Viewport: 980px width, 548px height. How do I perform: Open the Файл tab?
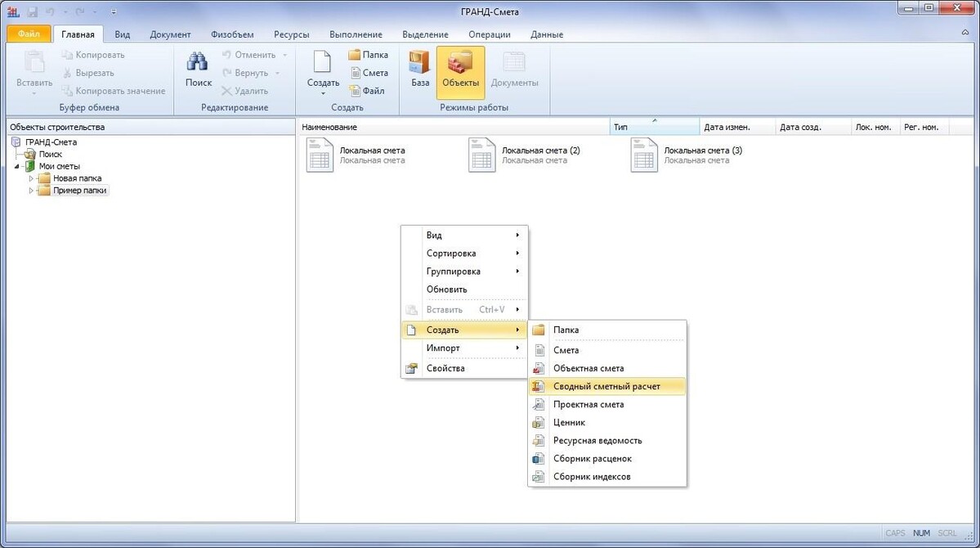pyautogui.click(x=29, y=34)
